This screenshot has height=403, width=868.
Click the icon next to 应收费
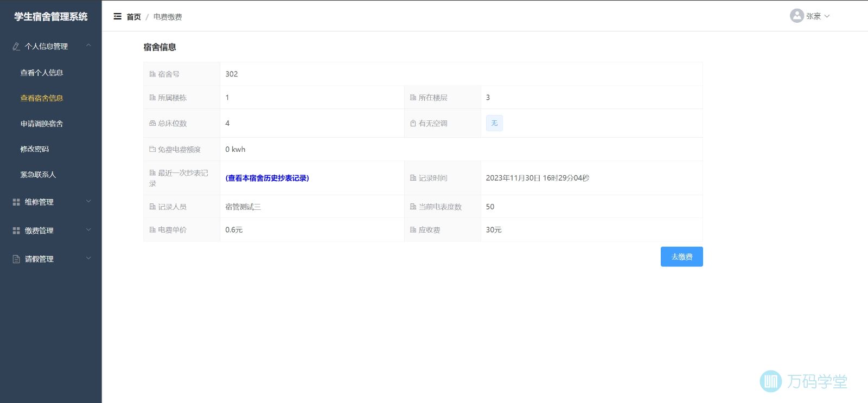pyautogui.click(x=413, y=230)
